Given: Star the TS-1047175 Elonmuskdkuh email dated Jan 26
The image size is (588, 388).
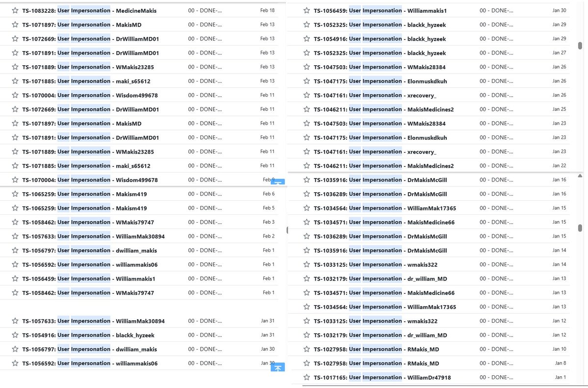Looking at the screenshot, I should point(307,81).
